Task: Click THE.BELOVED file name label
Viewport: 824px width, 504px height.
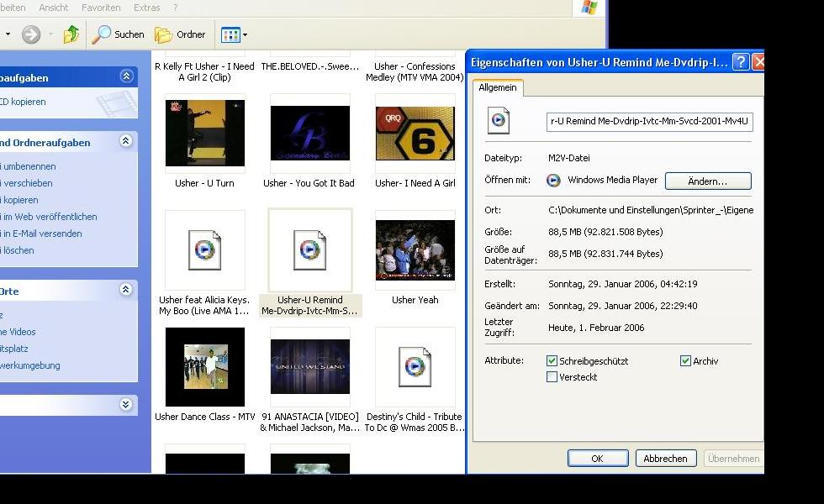Action: (310, 66)
